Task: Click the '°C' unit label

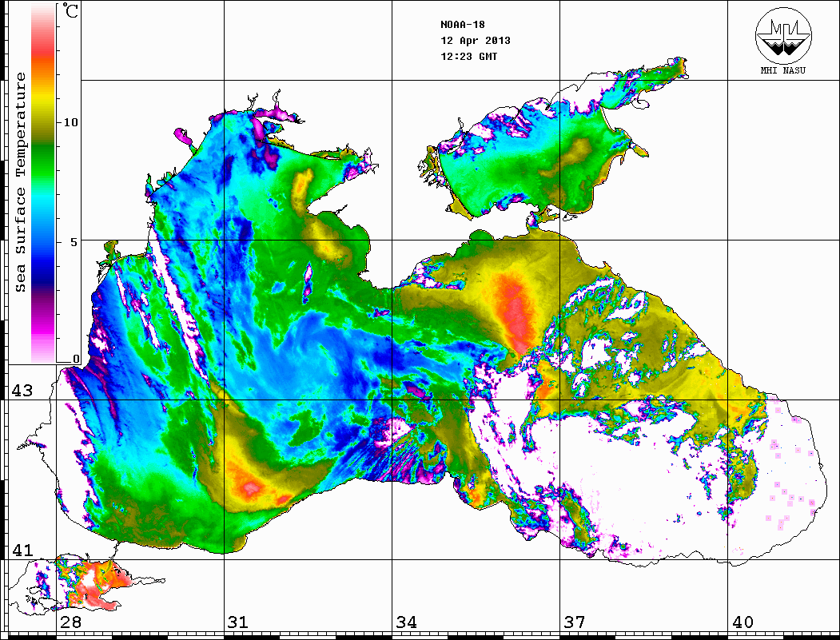Action: pyautogui.click(x=70, y=10)
